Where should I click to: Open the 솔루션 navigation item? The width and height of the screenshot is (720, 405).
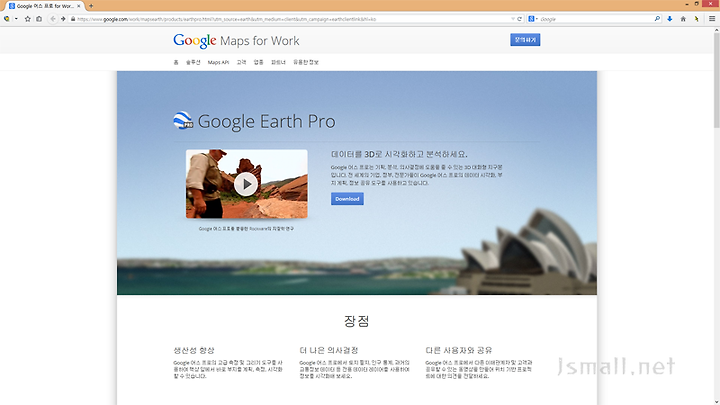tap(193, 62)
